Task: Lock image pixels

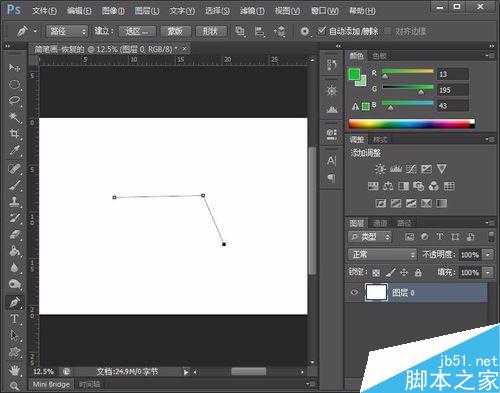Action: pos(390,273)
